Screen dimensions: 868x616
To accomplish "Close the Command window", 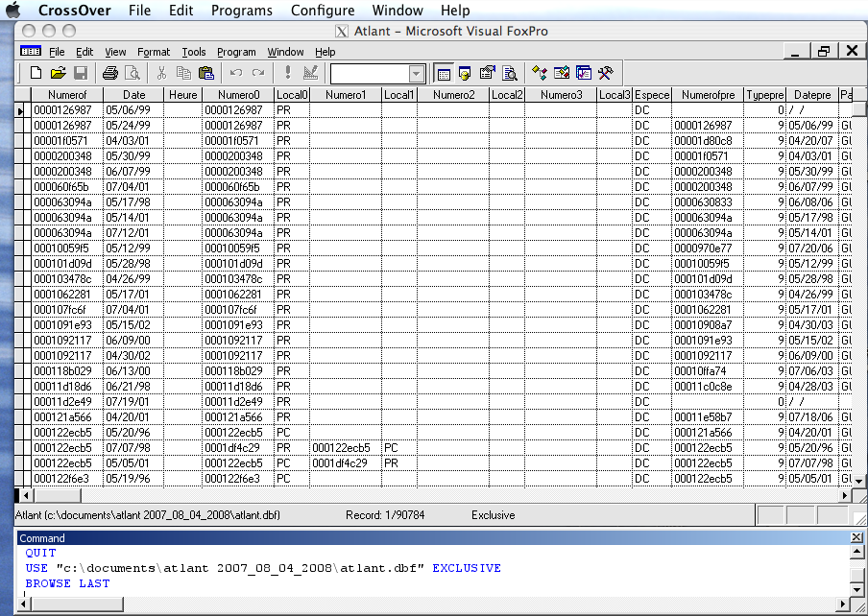I will (856, 537).
